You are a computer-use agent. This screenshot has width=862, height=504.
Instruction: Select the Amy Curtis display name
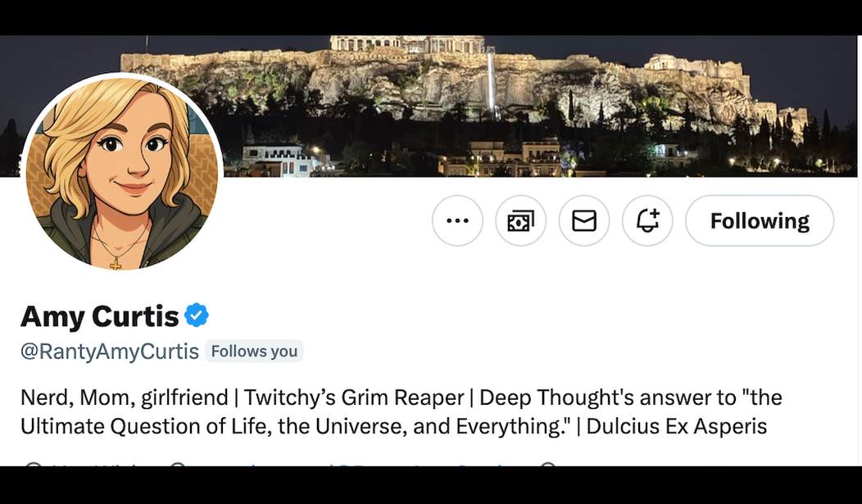99,316
